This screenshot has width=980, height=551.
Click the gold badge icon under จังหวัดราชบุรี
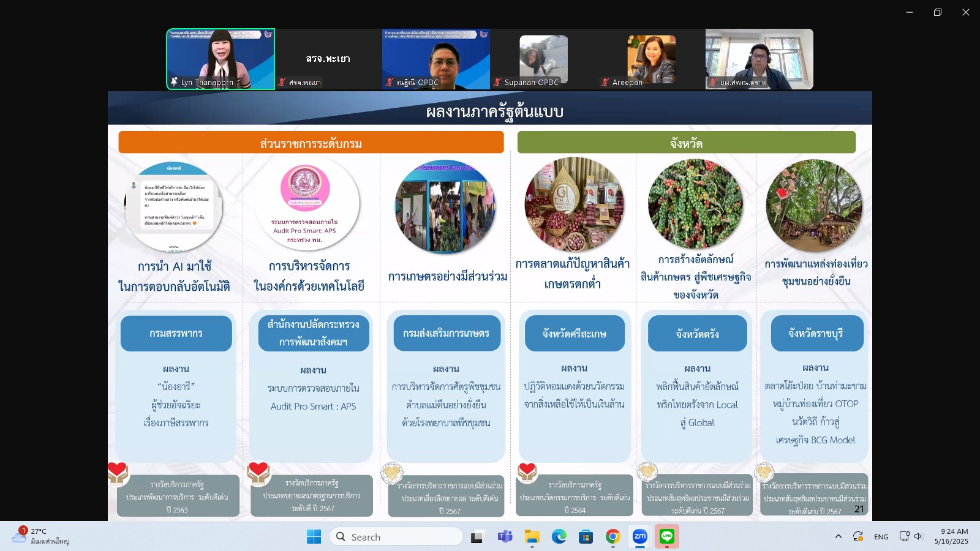point(764,473)
